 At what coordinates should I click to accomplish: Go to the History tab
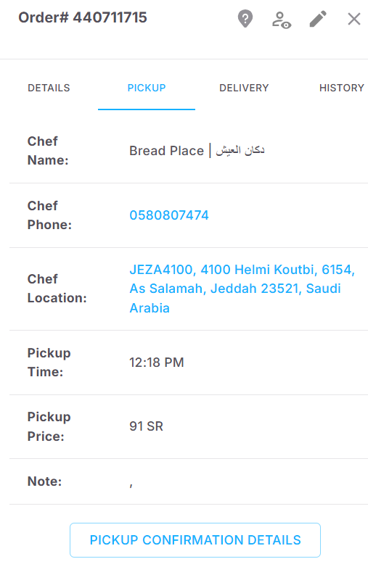(x=341, y=88)
